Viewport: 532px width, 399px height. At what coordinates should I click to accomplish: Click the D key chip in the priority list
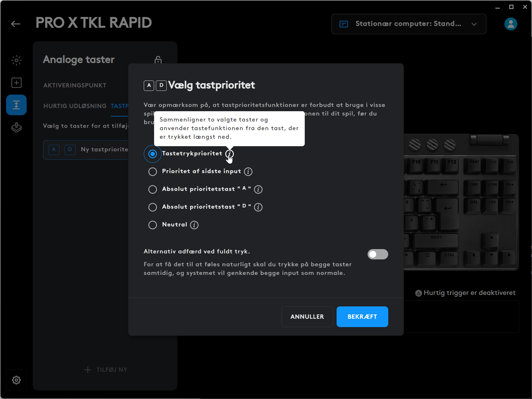click(70, 150)
